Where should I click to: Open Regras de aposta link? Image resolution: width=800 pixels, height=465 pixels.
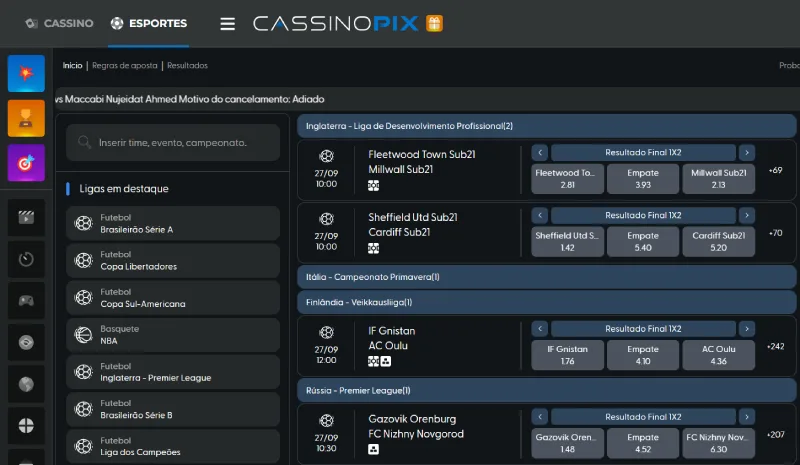(x=124, y=65)
